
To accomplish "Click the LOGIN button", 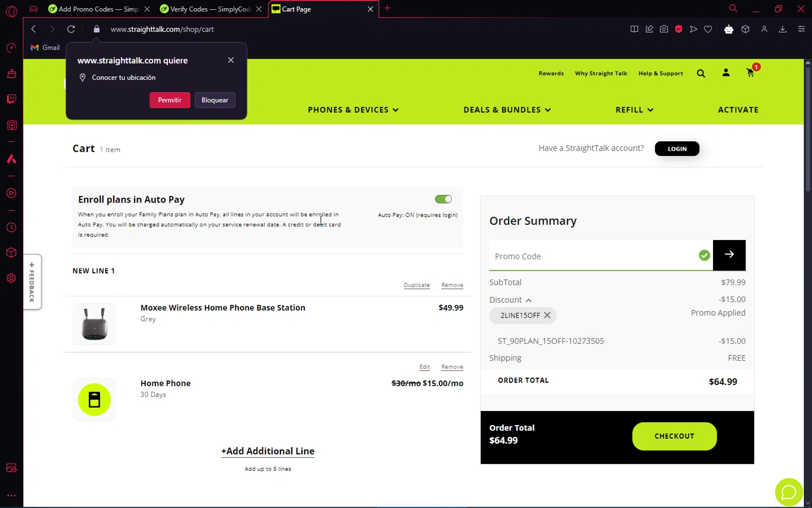I will tap(677, 149).
